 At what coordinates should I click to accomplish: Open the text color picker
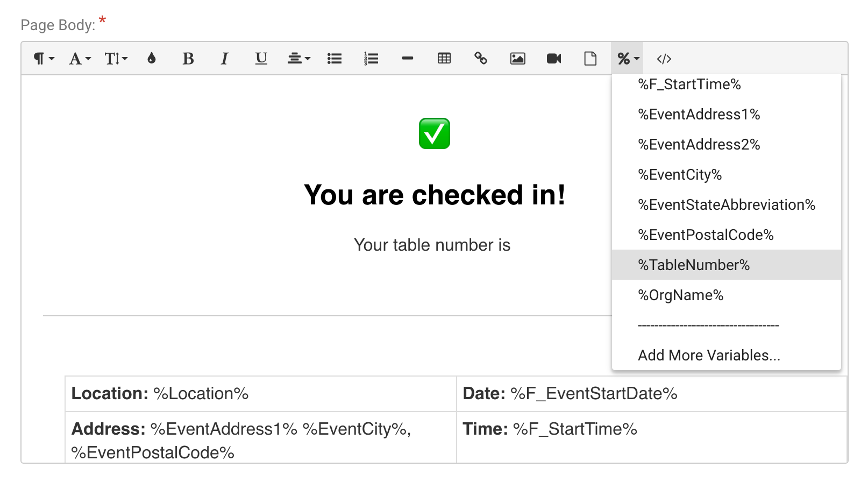(152, 58)
